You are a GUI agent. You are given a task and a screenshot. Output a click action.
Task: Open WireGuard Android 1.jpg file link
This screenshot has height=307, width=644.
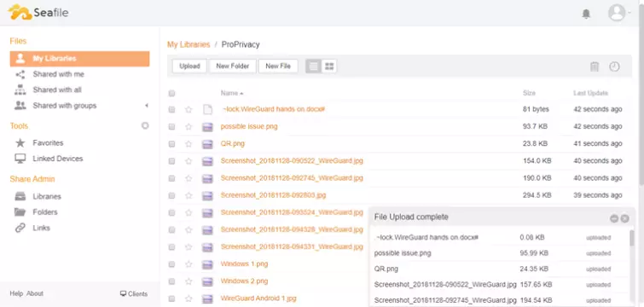[x=258, y=298]
